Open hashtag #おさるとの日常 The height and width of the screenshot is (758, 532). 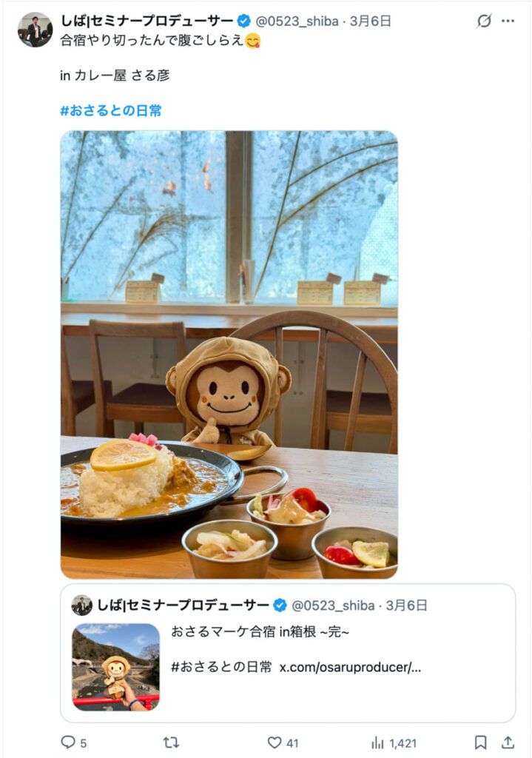pyautogui.click(x=111, y=111)
